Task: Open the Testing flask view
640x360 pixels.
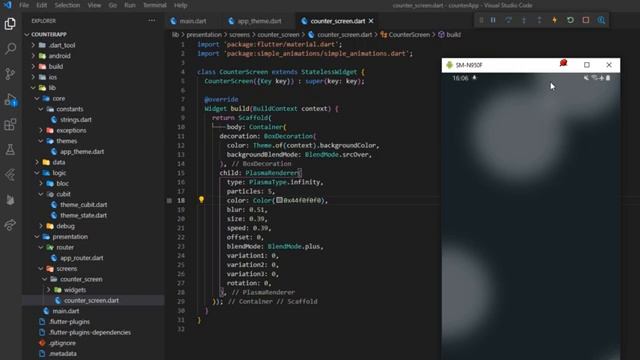Action: click(x=10, y=149)
